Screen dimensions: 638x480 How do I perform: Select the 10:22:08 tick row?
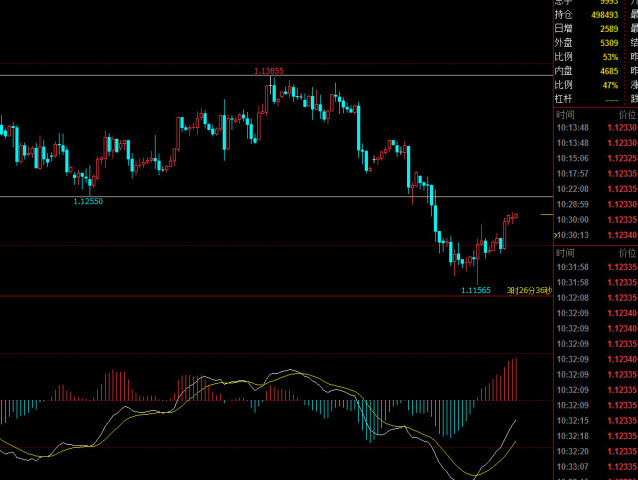coord(595,188)
